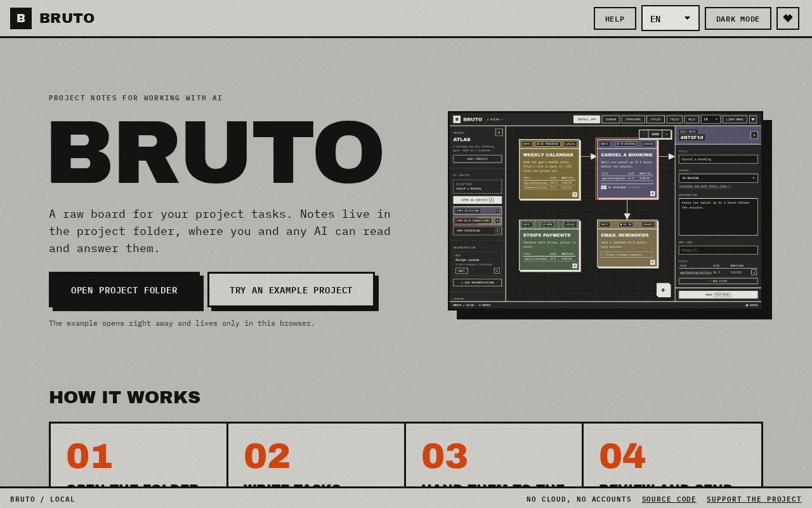Toggle Dark Mode

pos(738,18)
